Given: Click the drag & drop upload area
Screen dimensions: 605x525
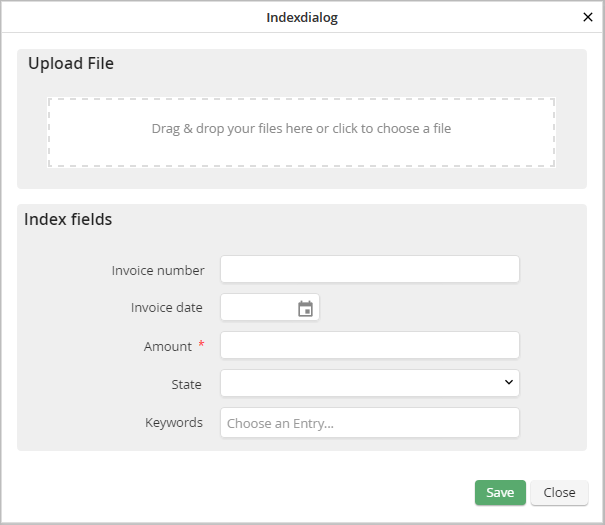Looking at the screenshot, I should [301, 131].
